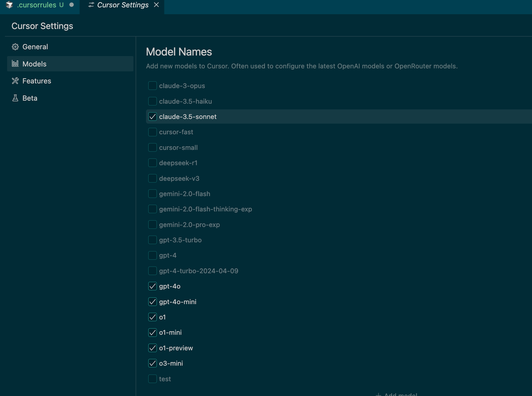Viewport: 532px width, 396px height.
Task: Click the Cursor Settings page title
Action: 42,26
